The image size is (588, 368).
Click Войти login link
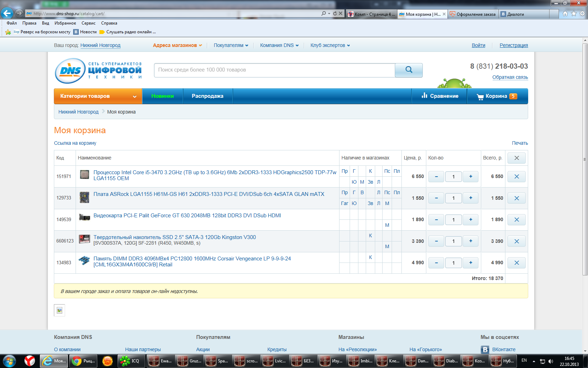[x=478, y=46]
